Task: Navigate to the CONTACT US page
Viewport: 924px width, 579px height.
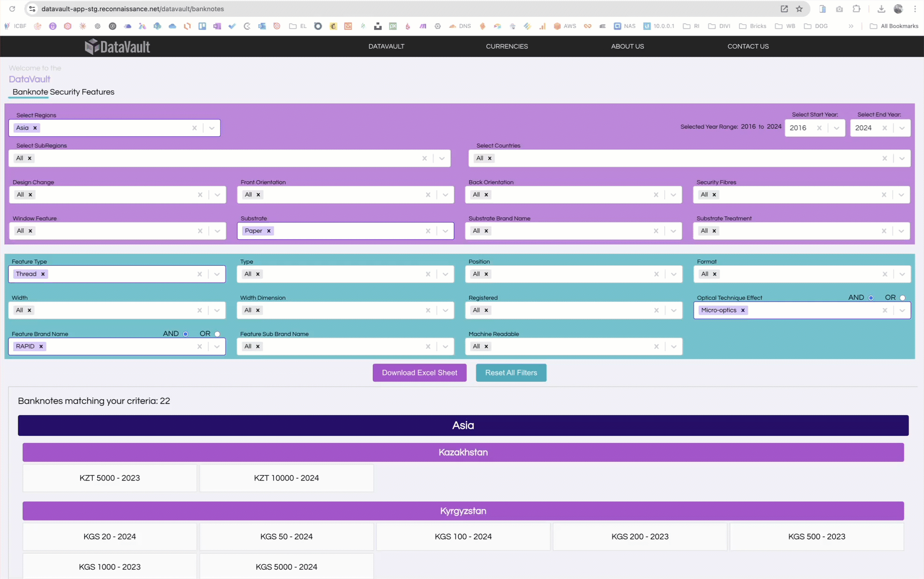Action: tap(748, 46)
